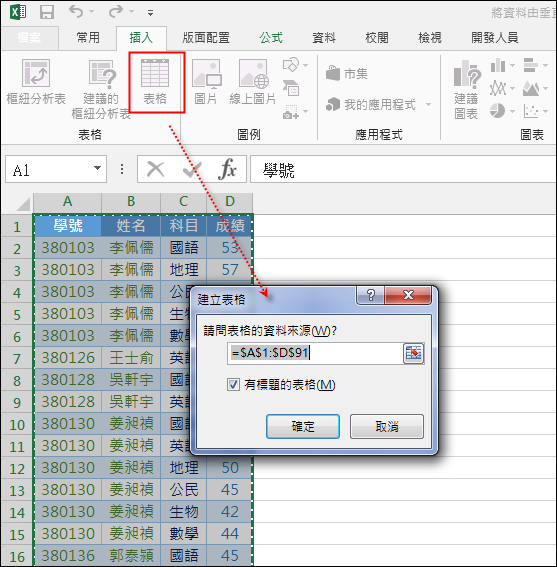
Task: Click the Insert Function fx icon
Action: (228, 169)
